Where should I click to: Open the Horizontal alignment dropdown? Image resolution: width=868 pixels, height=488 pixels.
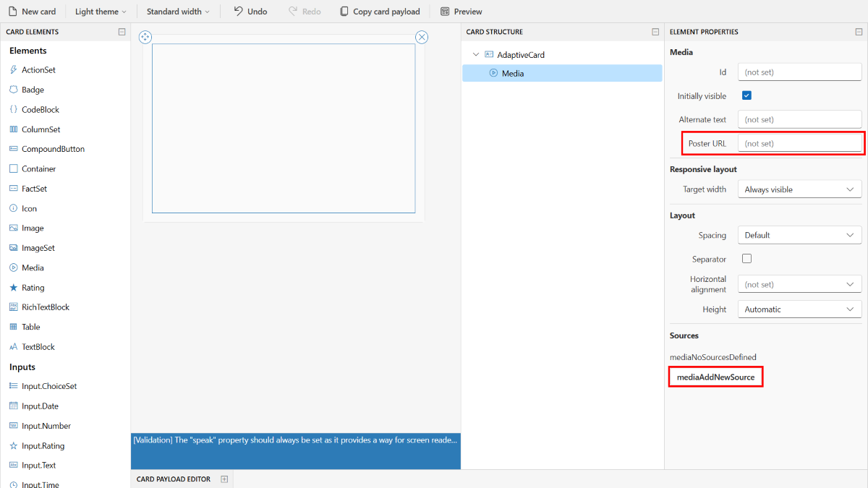coord(799,284)
